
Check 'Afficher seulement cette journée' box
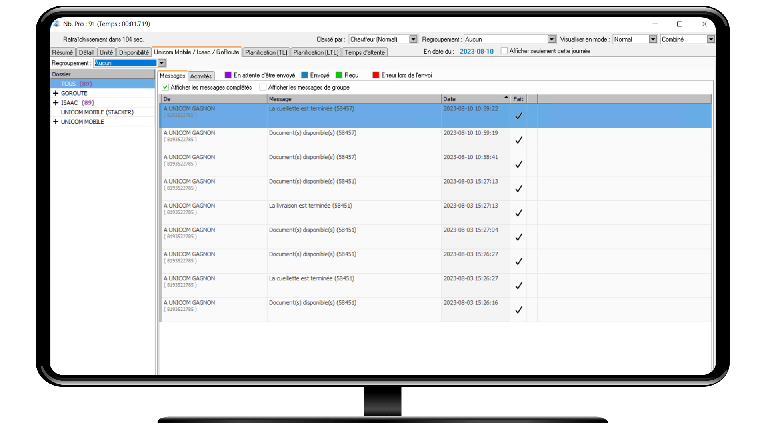[504, 51]
